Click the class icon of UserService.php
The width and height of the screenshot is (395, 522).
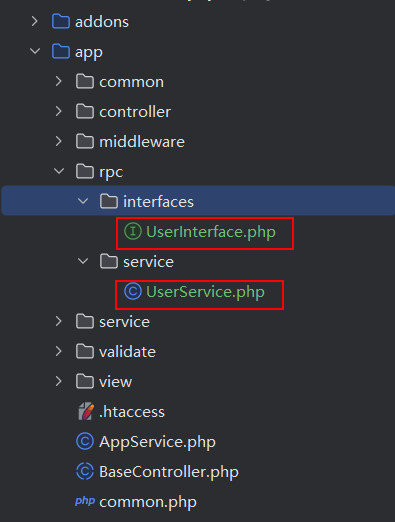(x=133, y=291)
